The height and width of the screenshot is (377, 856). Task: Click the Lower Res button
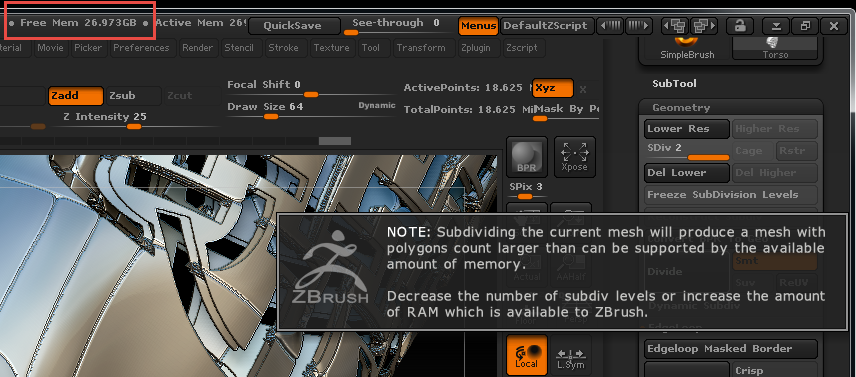(686, 129)
